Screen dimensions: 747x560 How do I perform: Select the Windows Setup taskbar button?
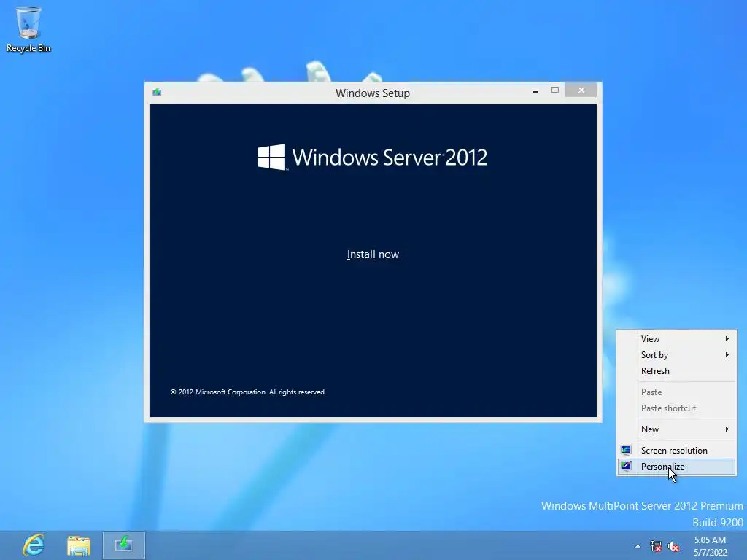(x=124, y=545)
